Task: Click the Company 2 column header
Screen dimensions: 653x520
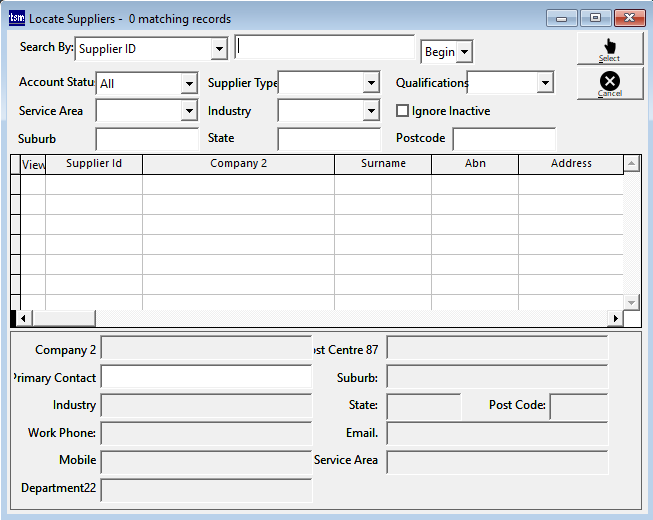Action: 238,164
